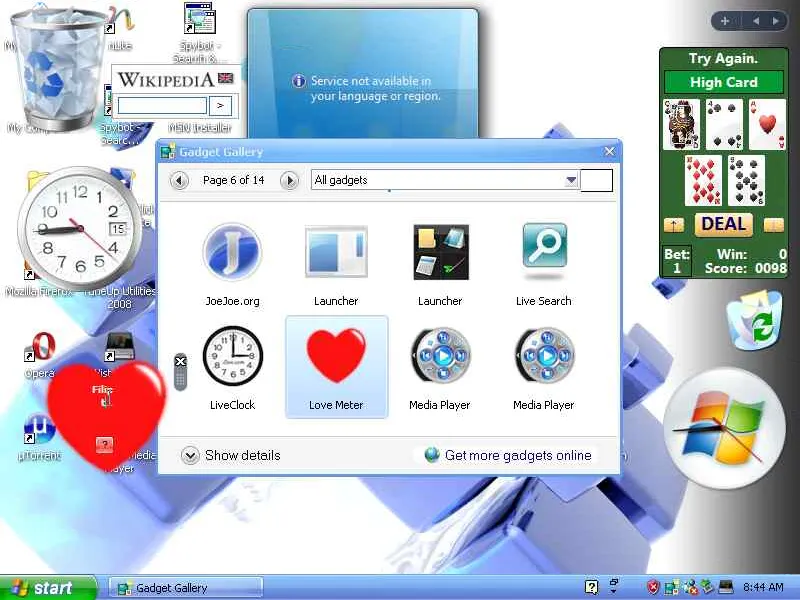
Task: Open the All gadgets dropdown
Action: 444,180
